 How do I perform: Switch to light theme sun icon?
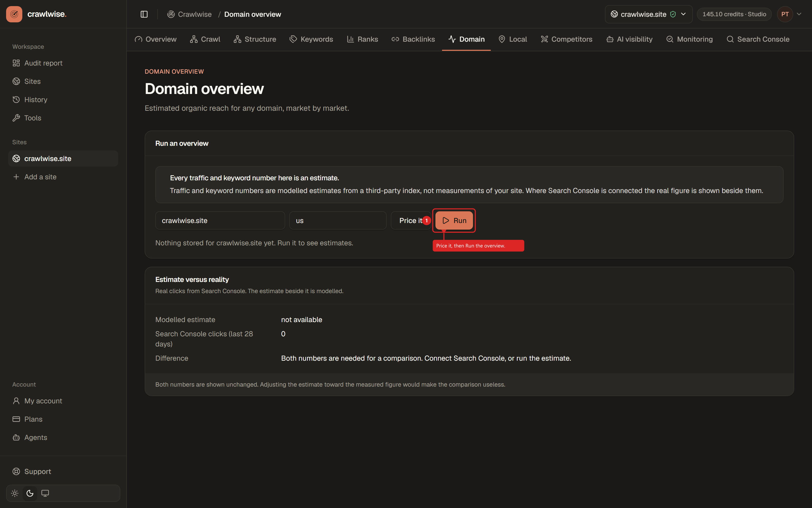click(15, 493)
